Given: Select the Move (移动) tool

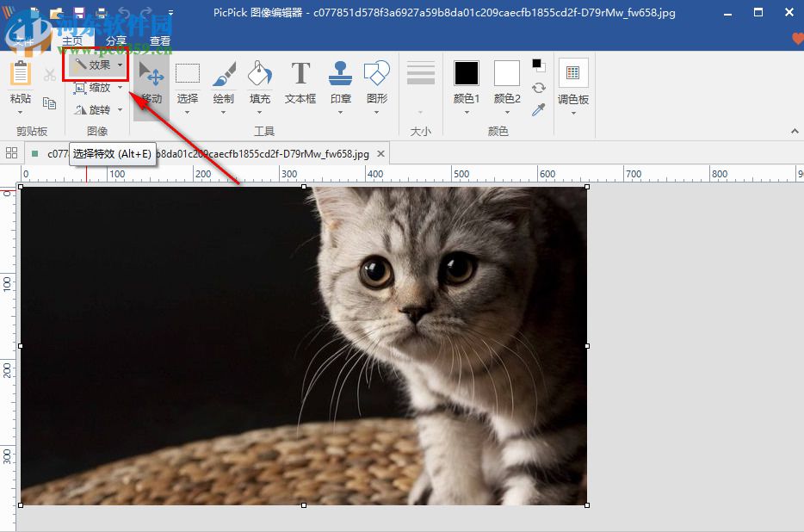Looking at the screenshot, I should point(151,82).
